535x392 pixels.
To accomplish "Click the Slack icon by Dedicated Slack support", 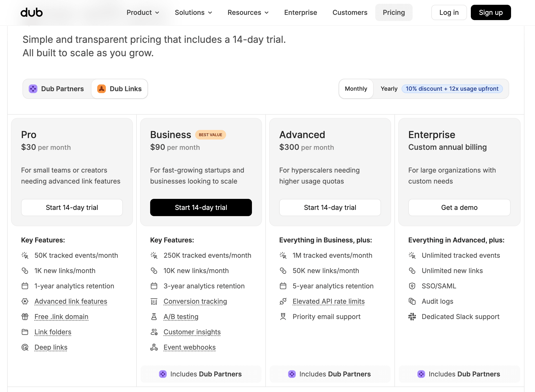I will [x=412, y=317].
